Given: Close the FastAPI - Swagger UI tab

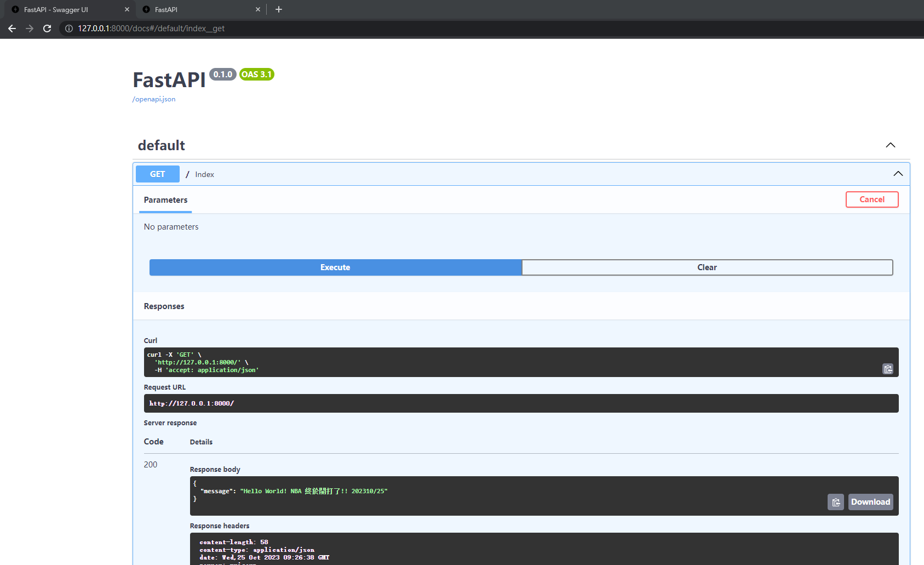Looking at the screenshot, I should [127, 9].
